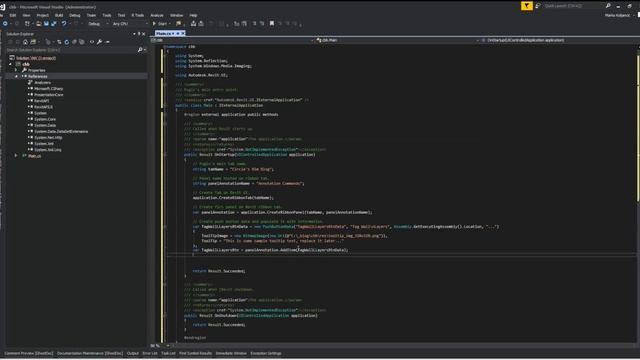Open the Build menu

pyautogui.click(x=59, y=15)
